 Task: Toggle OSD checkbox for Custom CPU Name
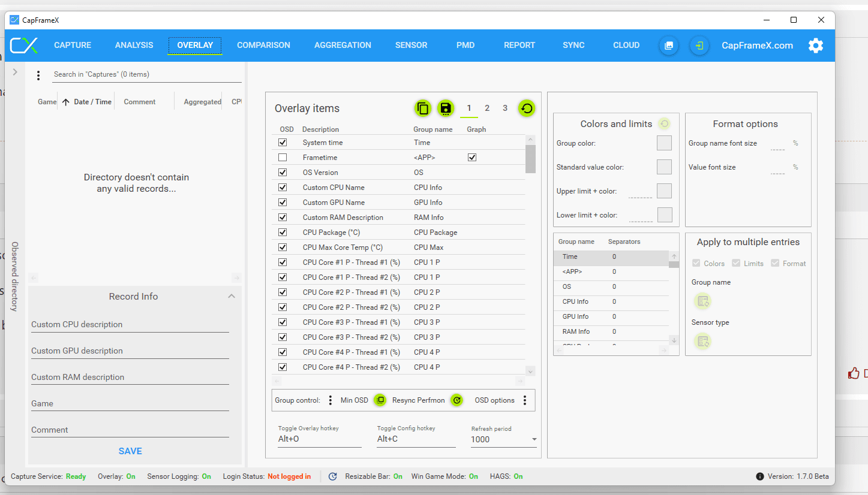tap(283, 188)
